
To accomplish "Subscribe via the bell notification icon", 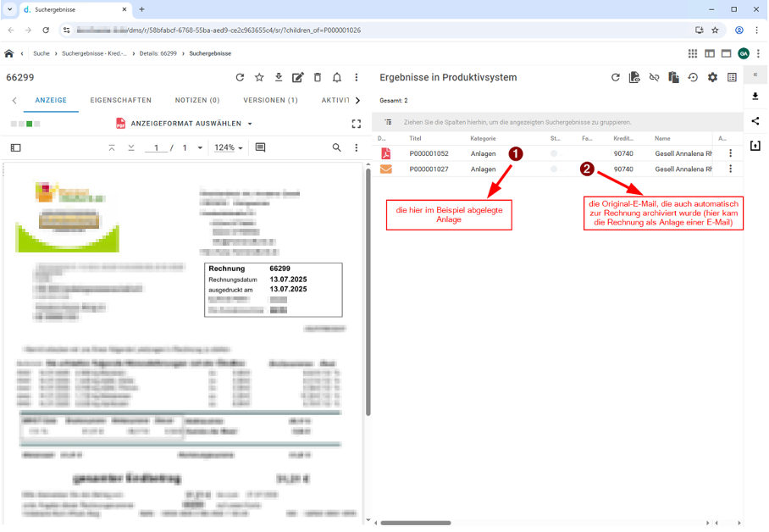I will click(337, 77).
